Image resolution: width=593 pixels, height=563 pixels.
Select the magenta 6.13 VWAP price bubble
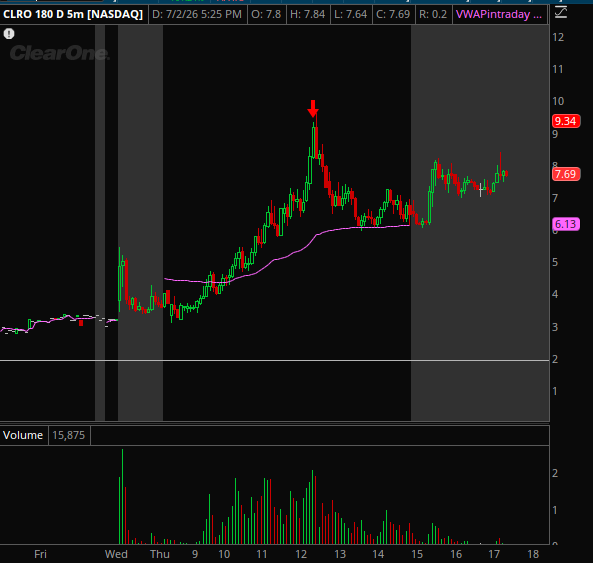click(x=566, y=224)
